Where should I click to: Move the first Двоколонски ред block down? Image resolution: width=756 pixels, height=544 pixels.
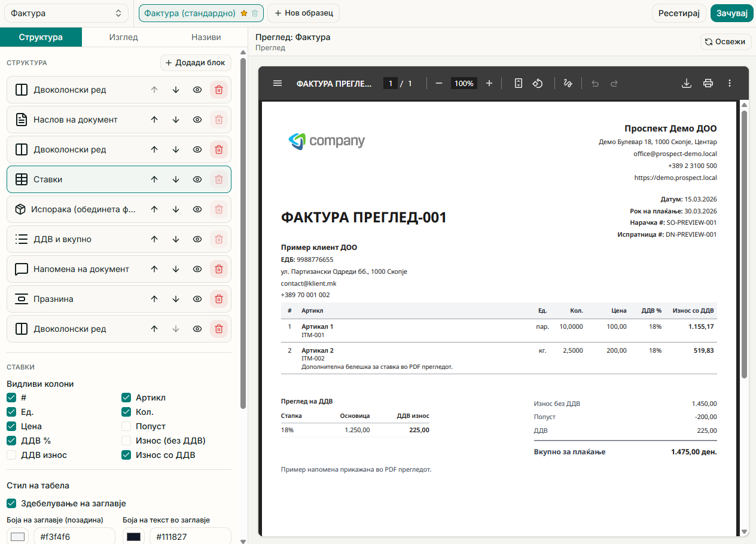[176, 90]
